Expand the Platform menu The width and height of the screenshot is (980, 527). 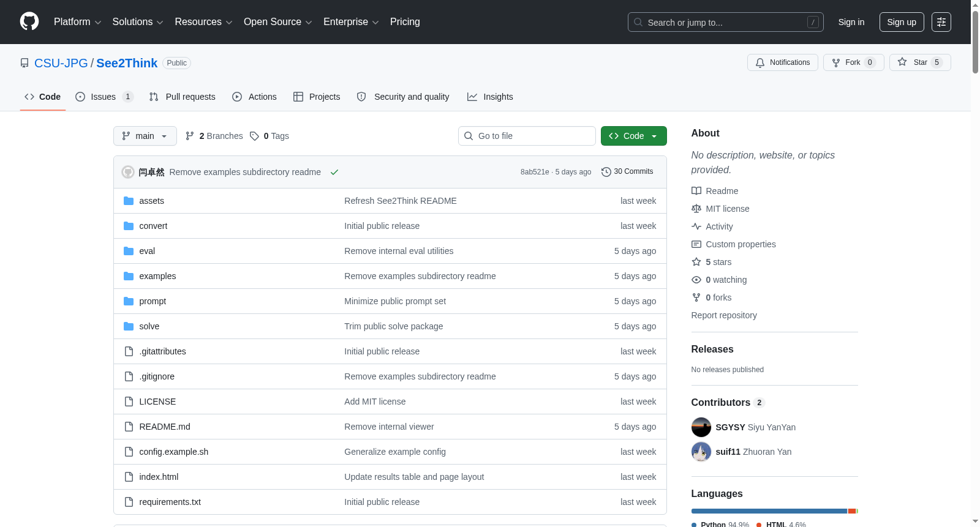(77, 22)
